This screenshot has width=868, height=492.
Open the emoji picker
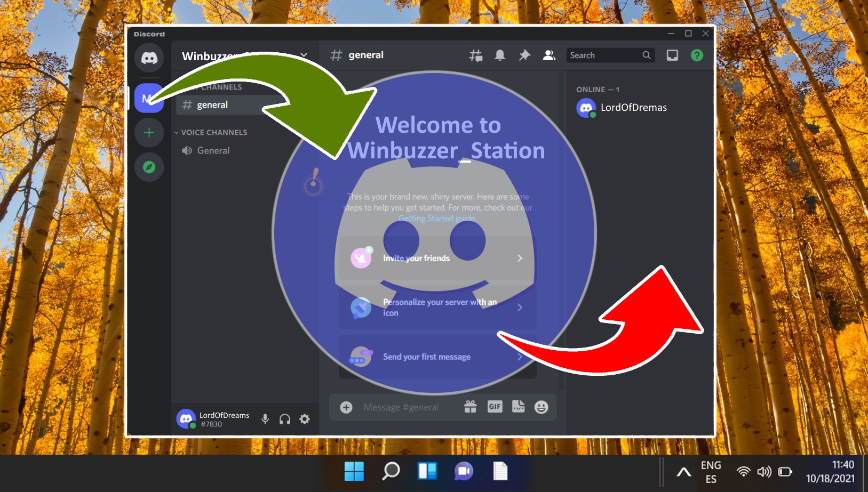click(541, 407)
